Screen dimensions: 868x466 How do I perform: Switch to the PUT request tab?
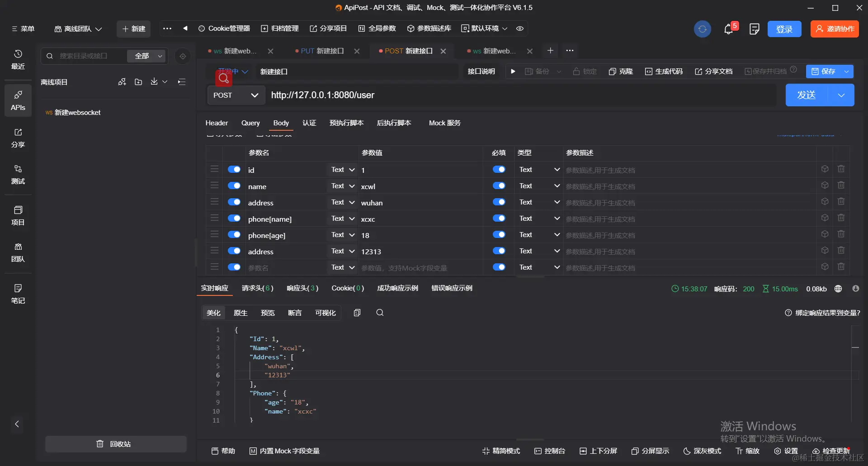[320, 51]
